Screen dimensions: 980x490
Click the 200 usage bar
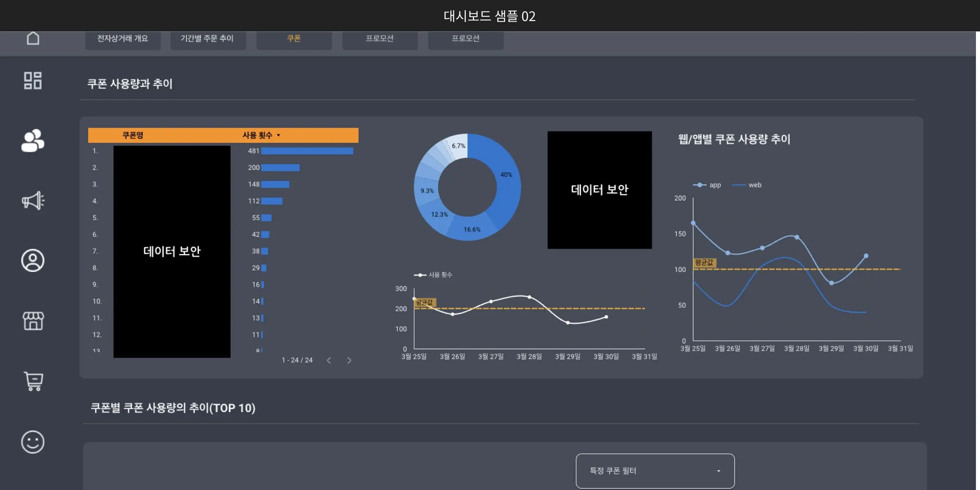[281, 168]
